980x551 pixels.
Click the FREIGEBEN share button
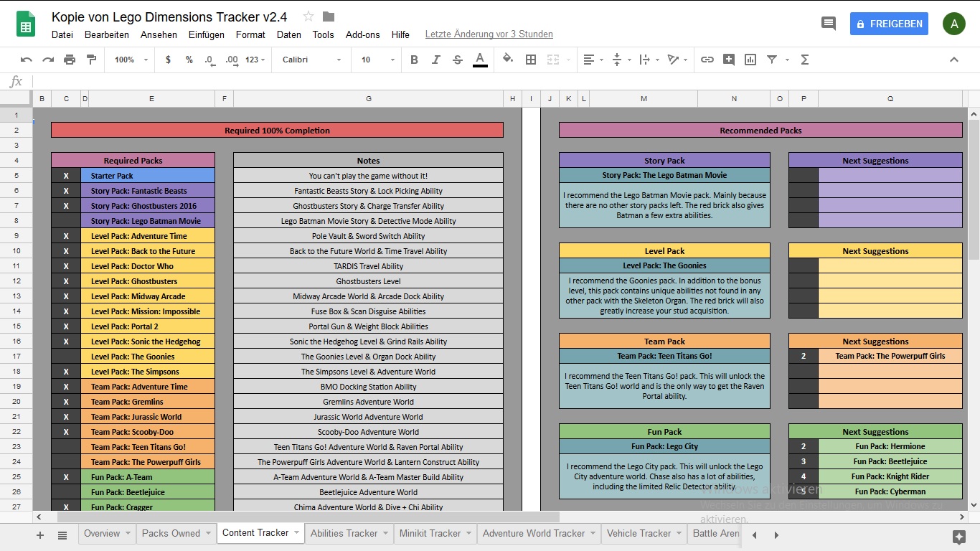[889, 24]
